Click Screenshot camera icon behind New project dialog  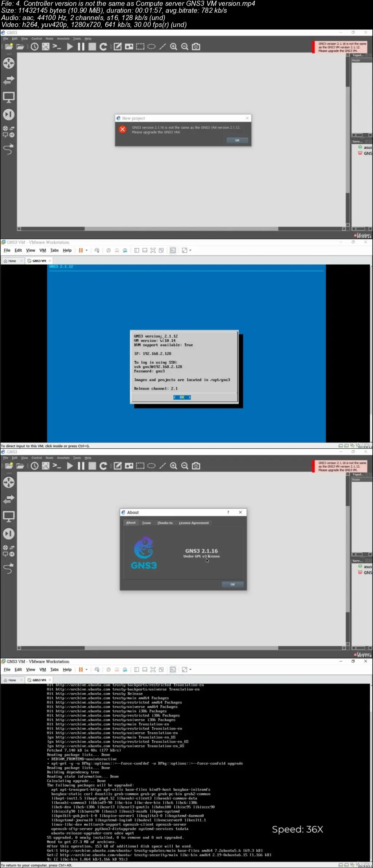point(196,47)
